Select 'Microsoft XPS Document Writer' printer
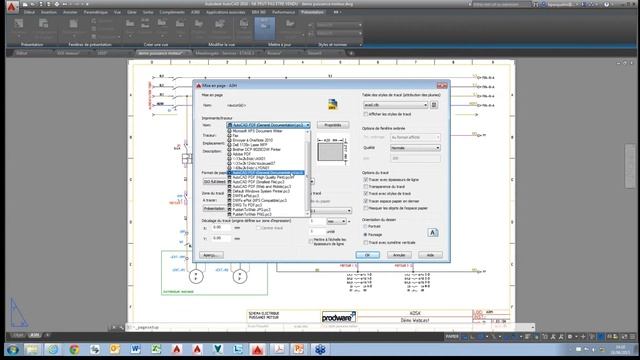Screen dimensions: 640x360 tap(257, 131)
